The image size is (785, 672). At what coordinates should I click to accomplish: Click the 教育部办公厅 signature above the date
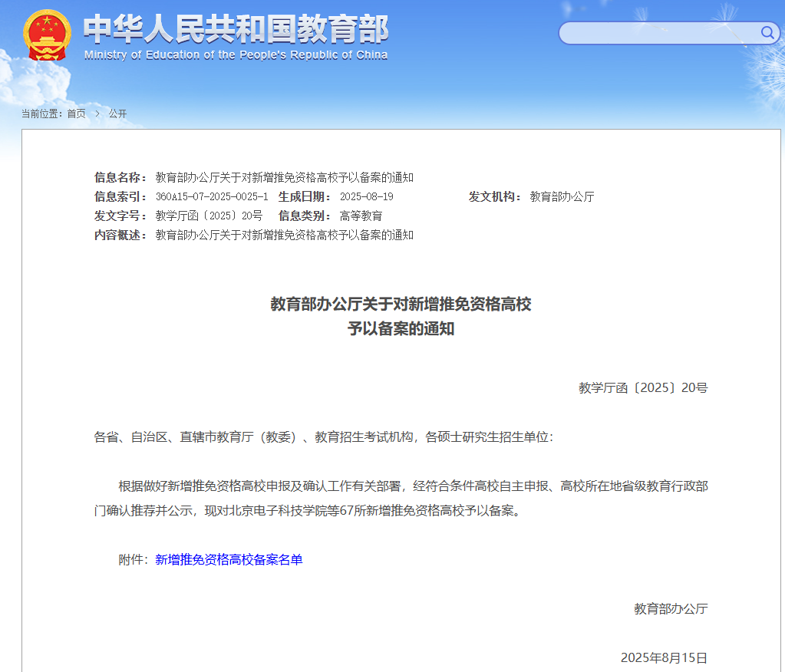pos(670,609)
